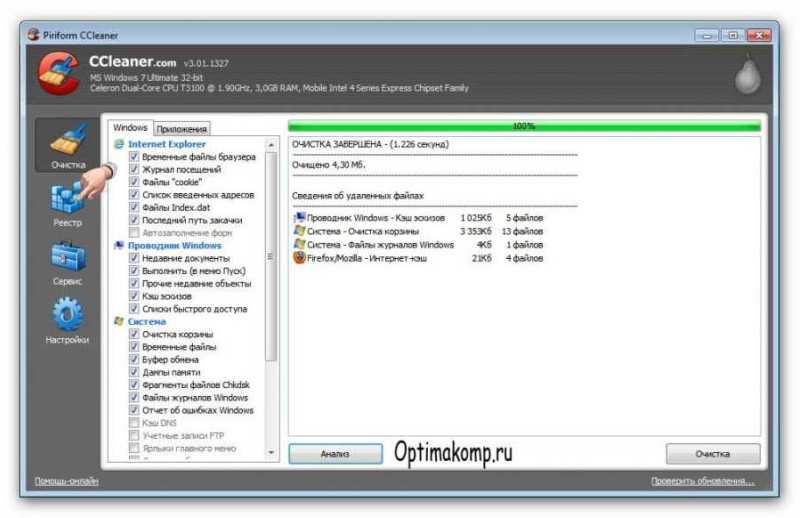Screen dimensions: 800x518
Task: Click the Анализ button
Action: click(x=335, y=454)
